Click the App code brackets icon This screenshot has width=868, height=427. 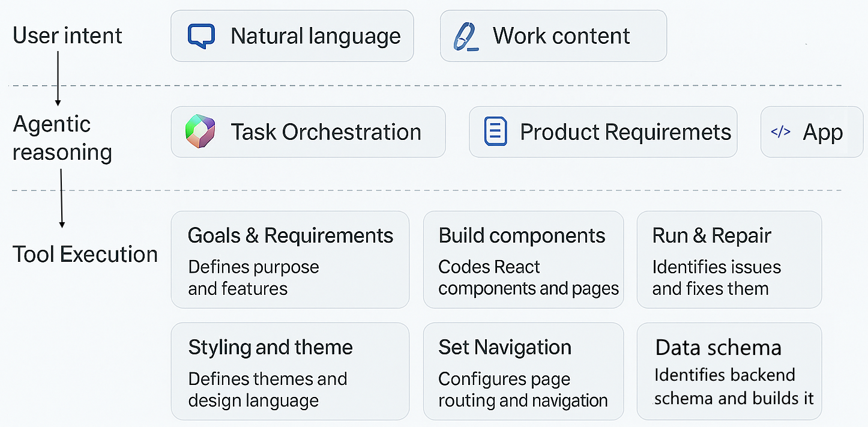[780, 132]
